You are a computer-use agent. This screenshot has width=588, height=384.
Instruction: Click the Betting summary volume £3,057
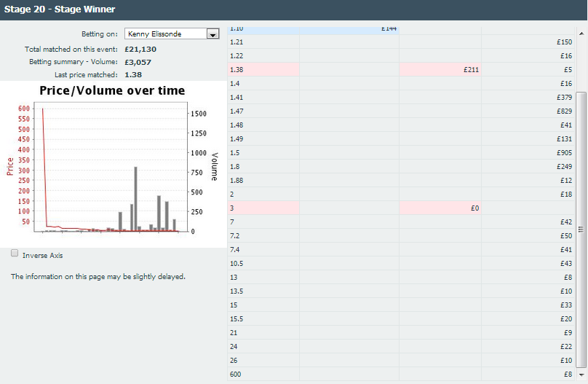138,62
